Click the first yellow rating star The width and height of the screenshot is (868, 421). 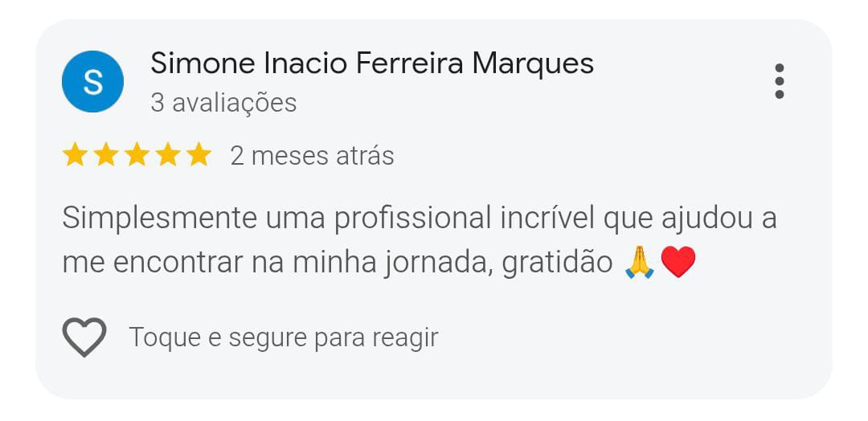coord(75,155)
